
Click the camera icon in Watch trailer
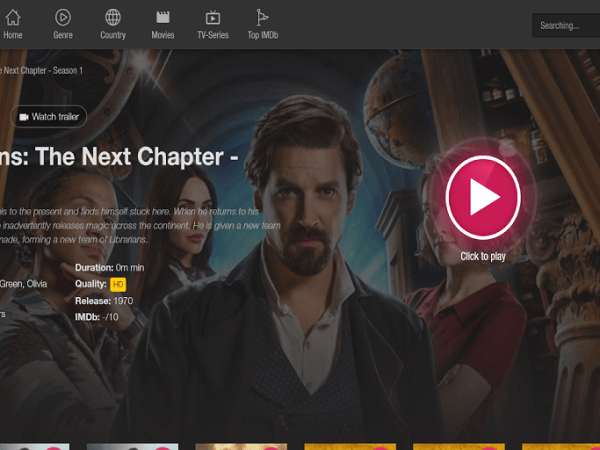tap(24, 117)
